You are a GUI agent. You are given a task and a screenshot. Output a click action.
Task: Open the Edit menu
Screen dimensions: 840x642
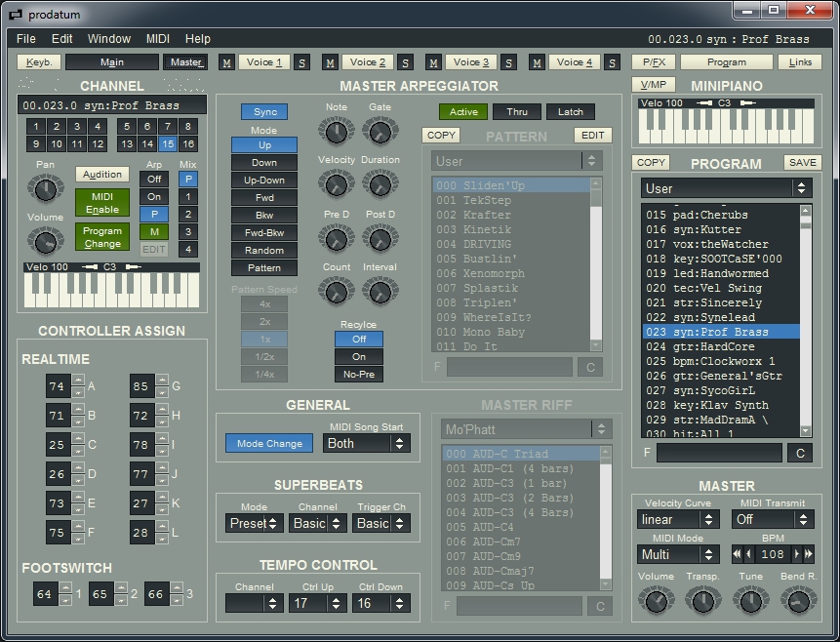coord(61,39)
